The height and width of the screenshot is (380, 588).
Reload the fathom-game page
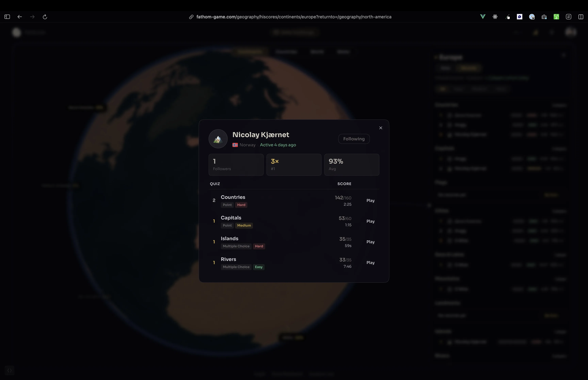click(x=45, y=17)
